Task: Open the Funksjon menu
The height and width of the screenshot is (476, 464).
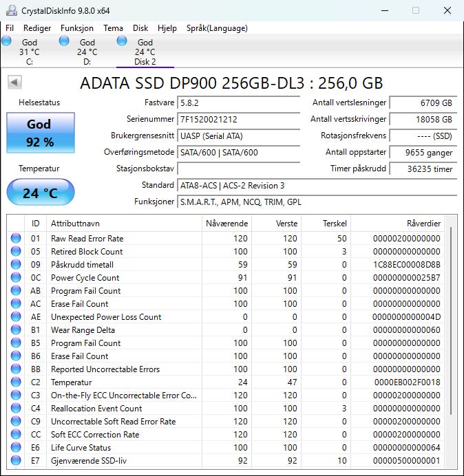Action: tap(77, 28)
